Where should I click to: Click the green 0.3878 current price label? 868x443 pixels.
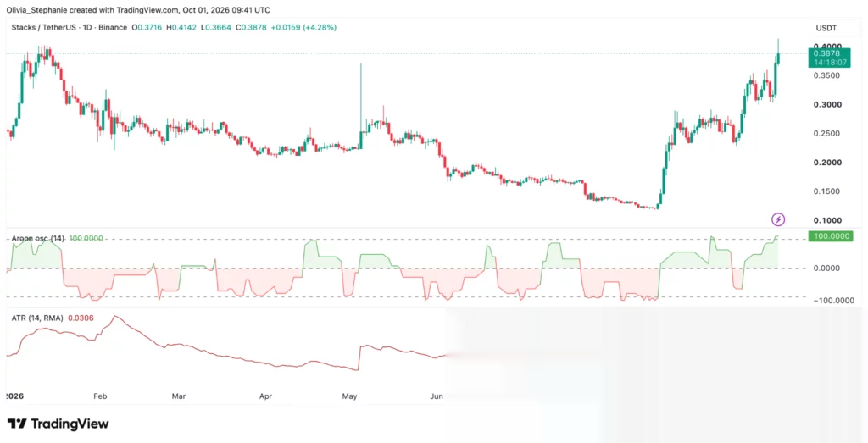(828, 53)
